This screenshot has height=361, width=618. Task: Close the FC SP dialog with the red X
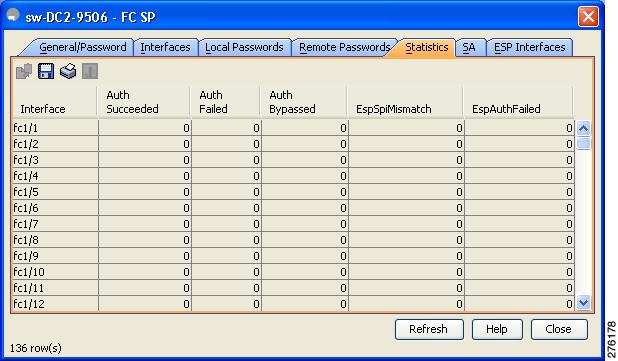[x=588, y=17]
